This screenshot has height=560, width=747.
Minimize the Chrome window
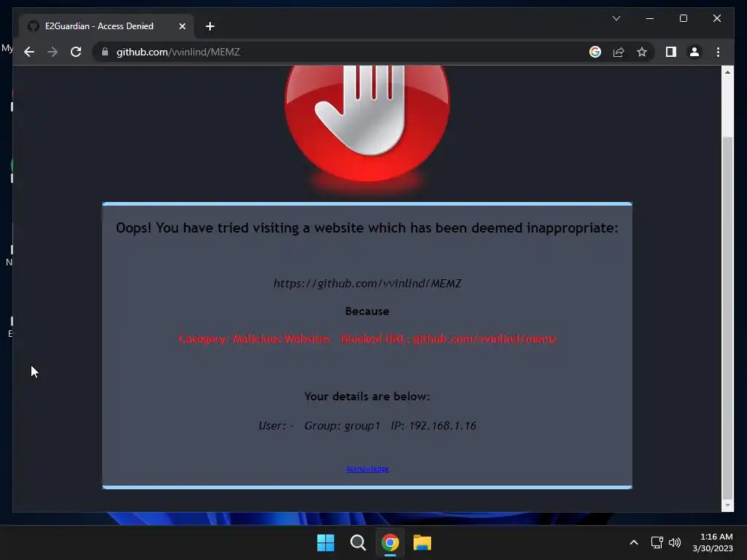[650, 18]
